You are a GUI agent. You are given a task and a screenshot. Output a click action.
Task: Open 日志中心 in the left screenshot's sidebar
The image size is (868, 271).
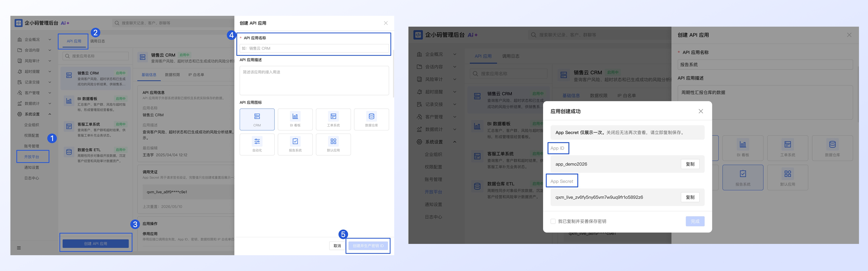coord(32,178)
